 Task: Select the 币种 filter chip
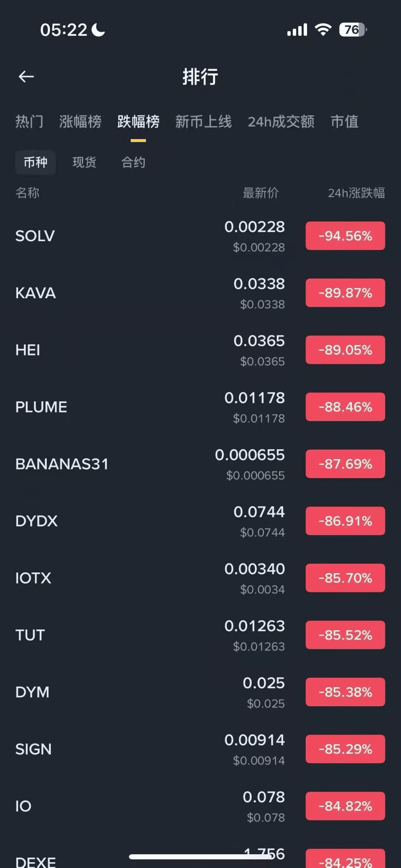[x=36, y=162]
